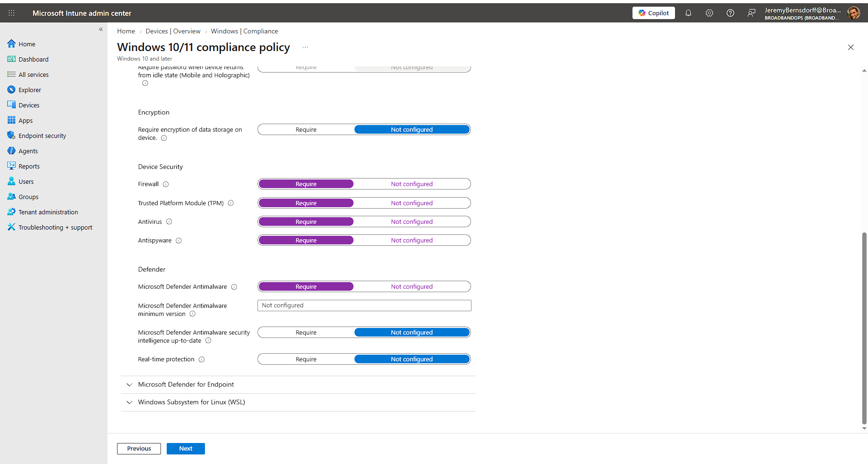The width and height of the screenshot is (868, 464).
Task: Click the Apps grid icon
Action: point(11,120)
